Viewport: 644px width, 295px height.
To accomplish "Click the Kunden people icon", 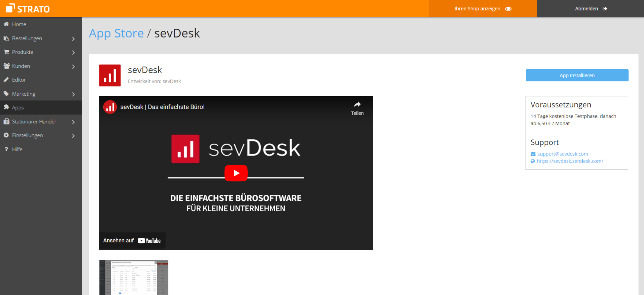I will (x=6, y=66).
